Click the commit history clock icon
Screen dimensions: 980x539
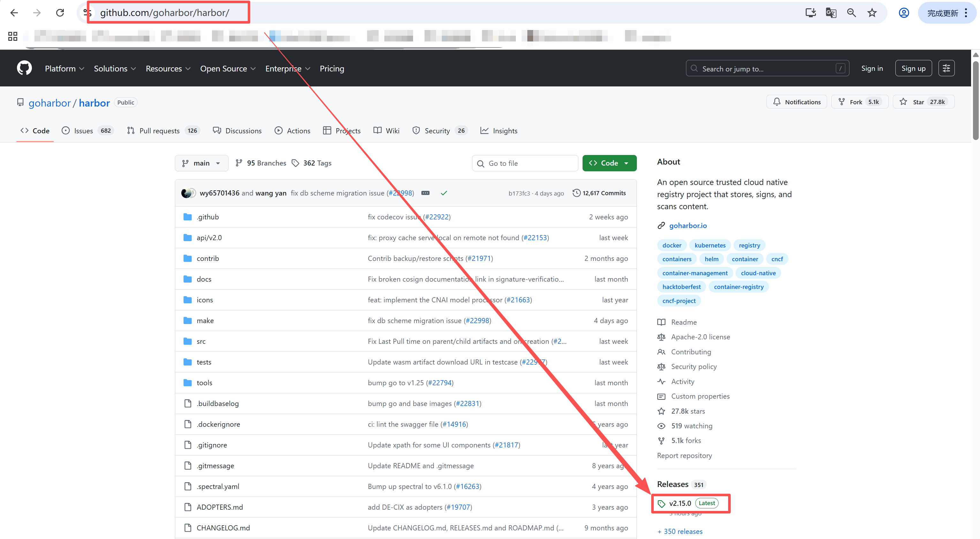tap(577, 193)
